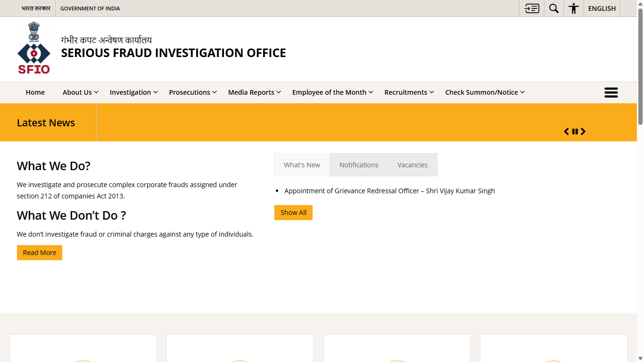Click the SFIO emblem logo
Screen dimensions: 644x362
[x=34, y=48]
